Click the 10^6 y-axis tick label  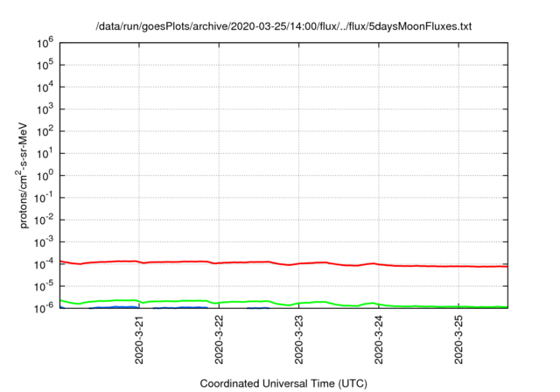[45, 43]
